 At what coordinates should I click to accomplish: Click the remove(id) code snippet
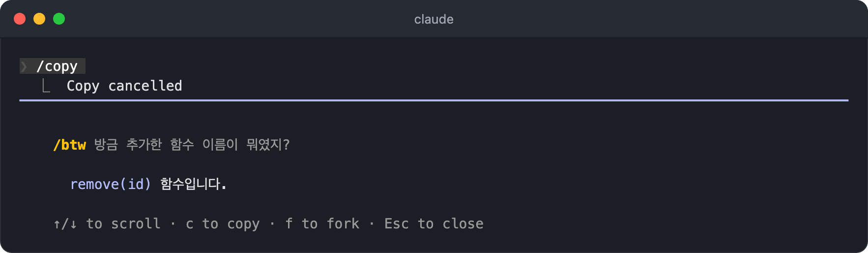pos(111,184)
